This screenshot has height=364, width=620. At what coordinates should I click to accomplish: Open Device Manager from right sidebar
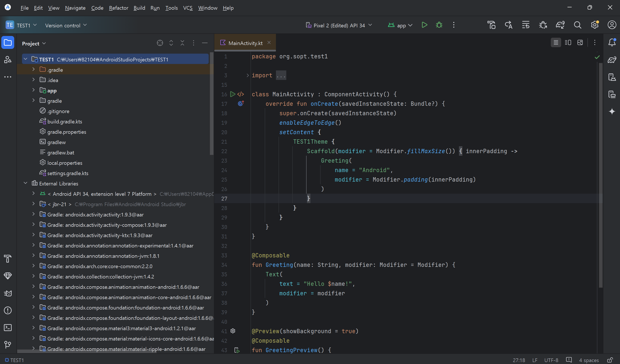(612, 77)
